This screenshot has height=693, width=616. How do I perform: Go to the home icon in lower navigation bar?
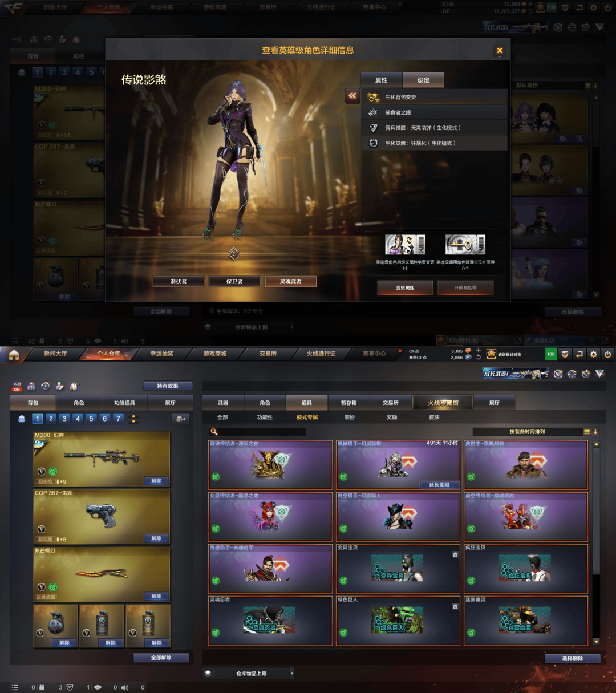tap(14, 355)
